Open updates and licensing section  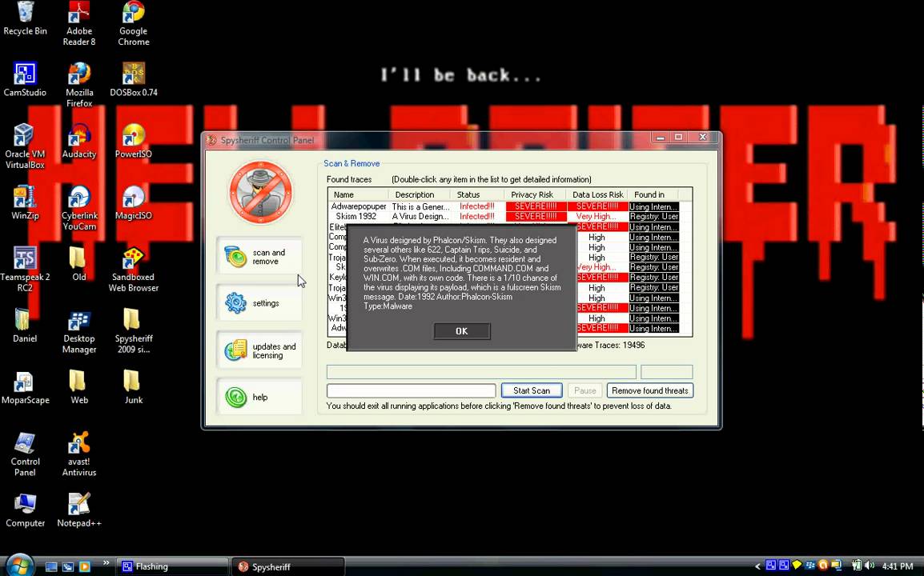tap(259, 350)
